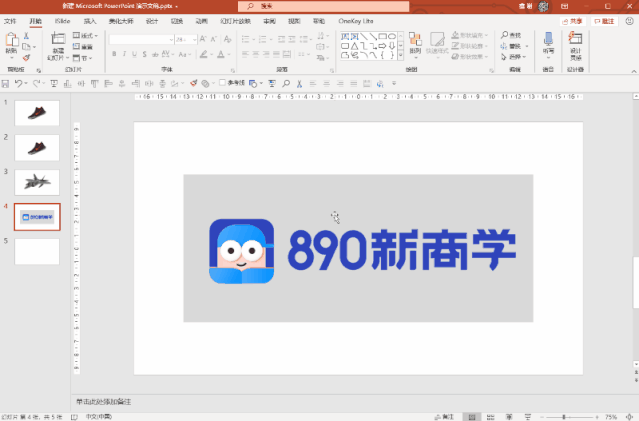Click the Dictate microphone icon
This screenshot has width=639, height=421.
[x=548, y=39]
